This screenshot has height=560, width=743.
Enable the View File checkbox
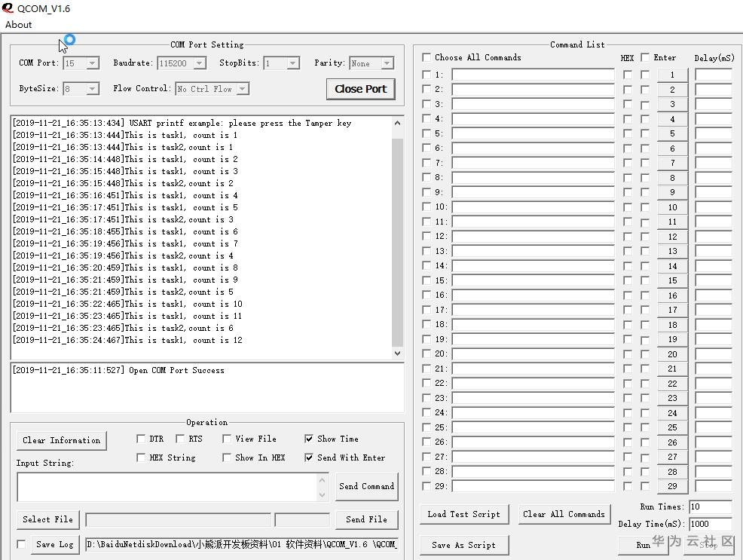point(227,439)
